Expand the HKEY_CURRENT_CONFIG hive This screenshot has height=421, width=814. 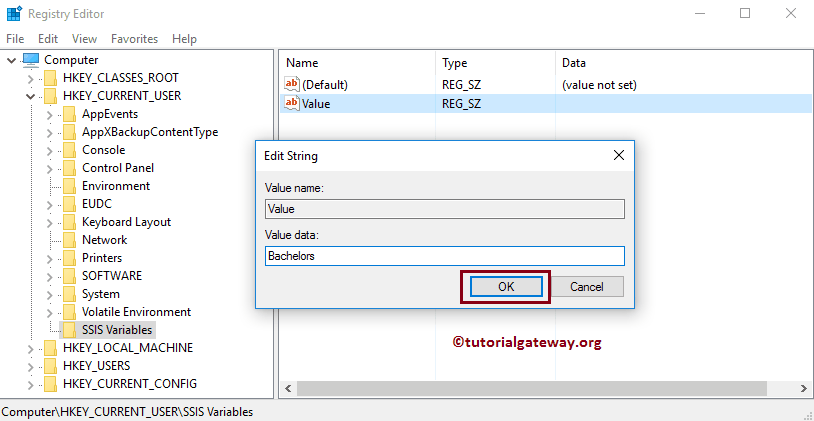pyautogui.click(x=31, y=385)
